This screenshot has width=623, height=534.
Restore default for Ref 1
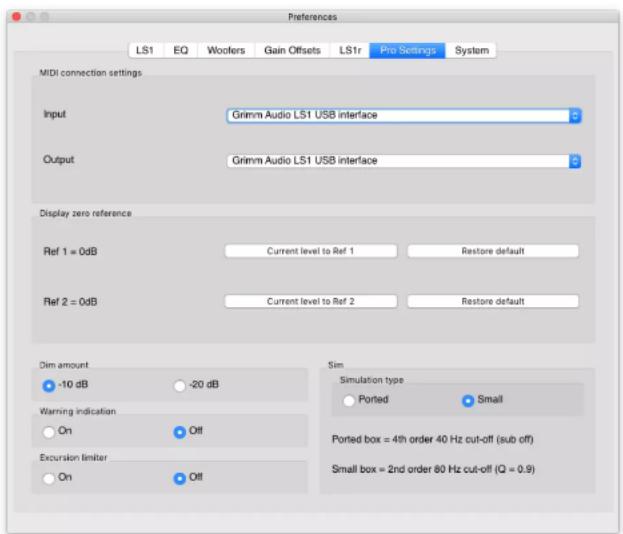pos(493,251)
